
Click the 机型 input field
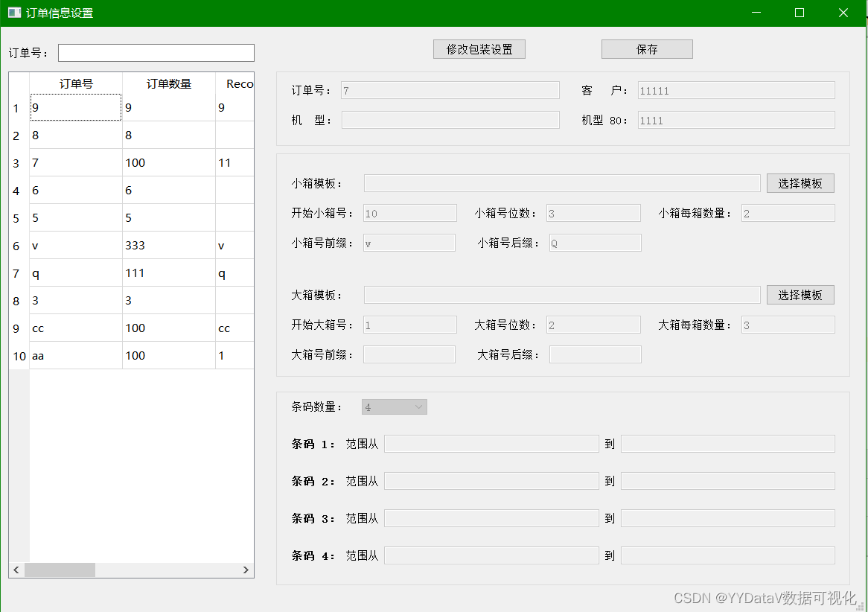pos(450,120)
